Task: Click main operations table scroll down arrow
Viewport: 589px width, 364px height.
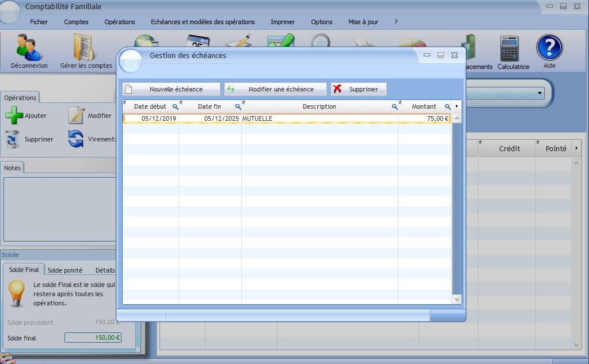Action: [576, 345]
